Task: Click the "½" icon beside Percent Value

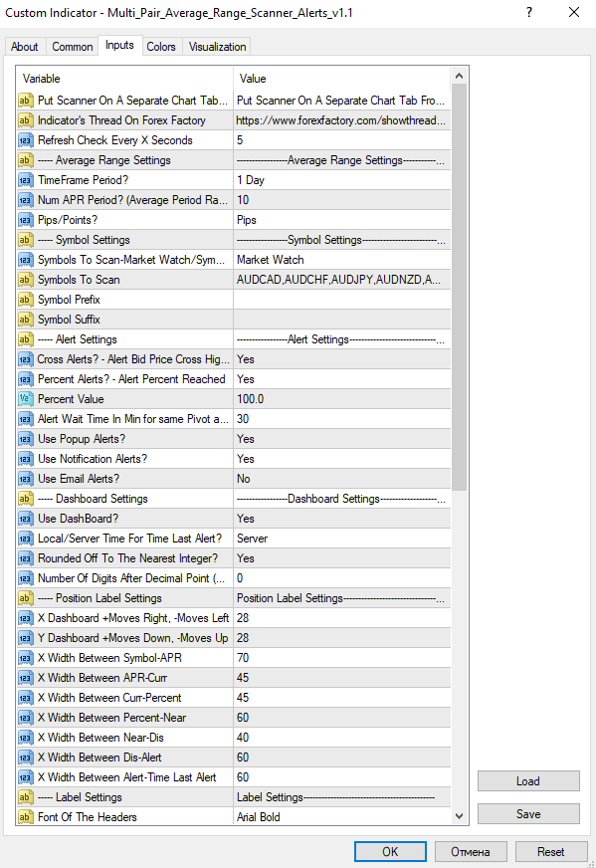Action: pos(23,399)
